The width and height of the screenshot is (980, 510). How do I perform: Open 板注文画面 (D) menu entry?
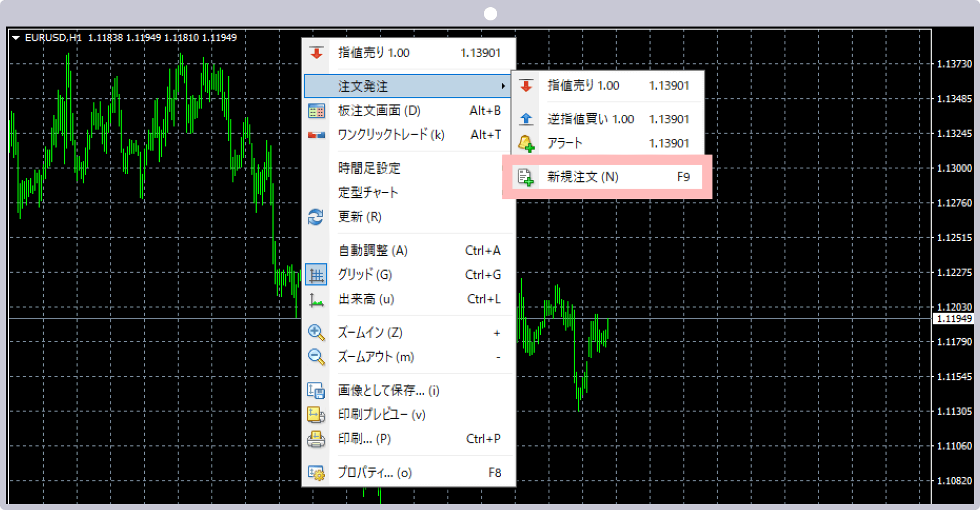408,111
